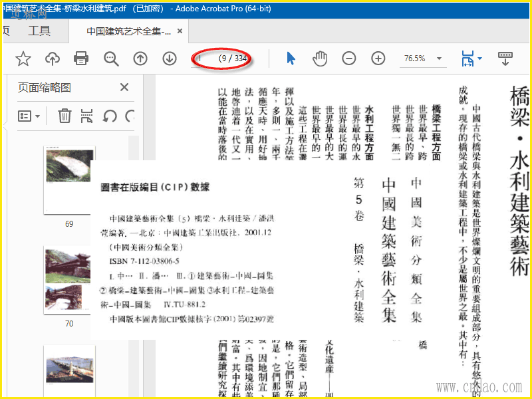This screenshot has height=399, width=532.
Task: Select the thumbnail below page 70
Action: [x=69, y=372]
